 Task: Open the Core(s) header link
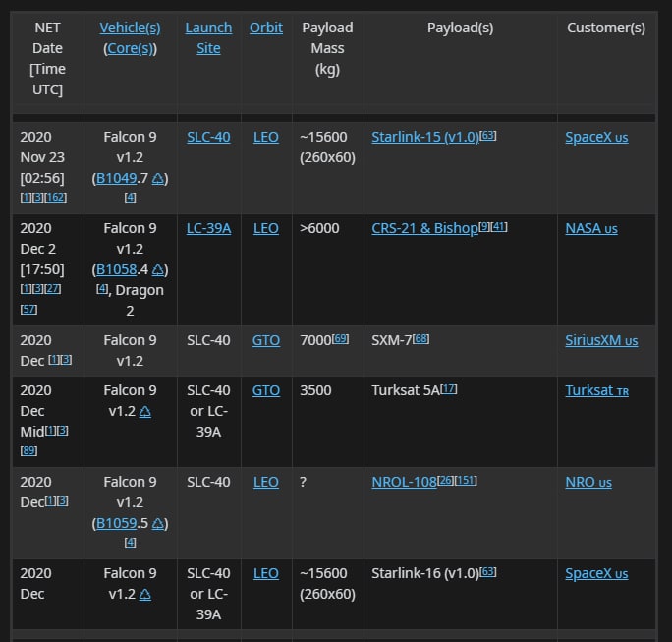tap(130, 48)
